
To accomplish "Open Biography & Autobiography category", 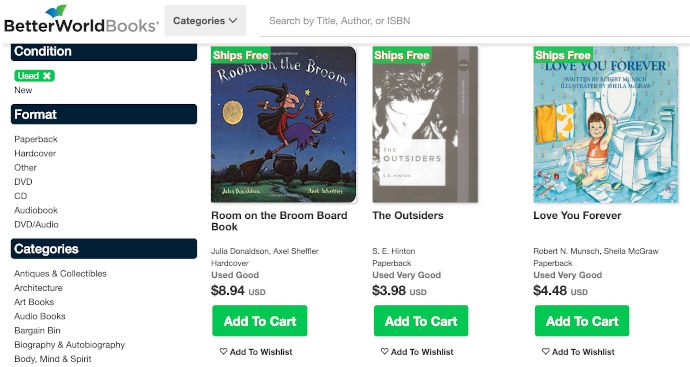I will click(70, 345).
